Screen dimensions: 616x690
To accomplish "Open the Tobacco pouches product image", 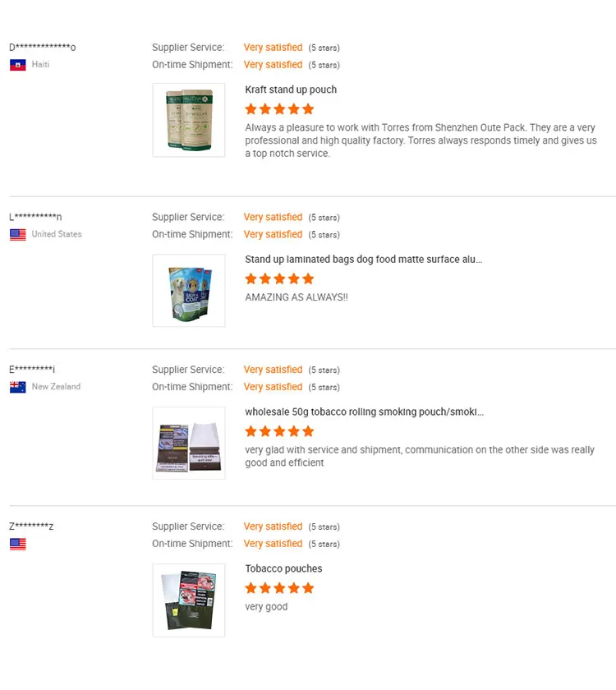I will (x=189, y=600).
